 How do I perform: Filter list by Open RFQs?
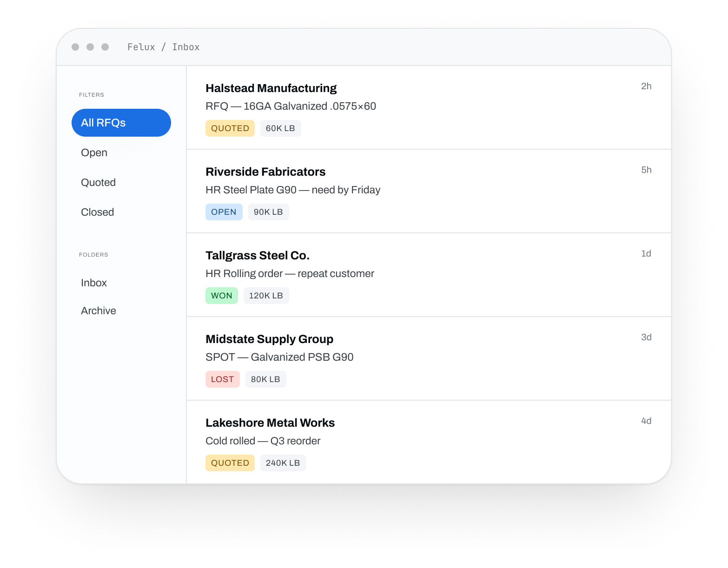click(121, 152)
